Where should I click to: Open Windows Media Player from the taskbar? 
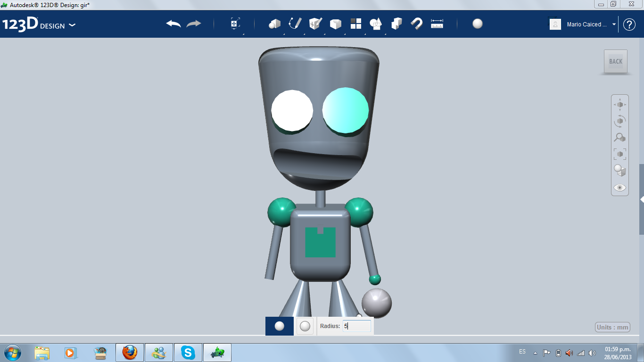click(71, 353)
